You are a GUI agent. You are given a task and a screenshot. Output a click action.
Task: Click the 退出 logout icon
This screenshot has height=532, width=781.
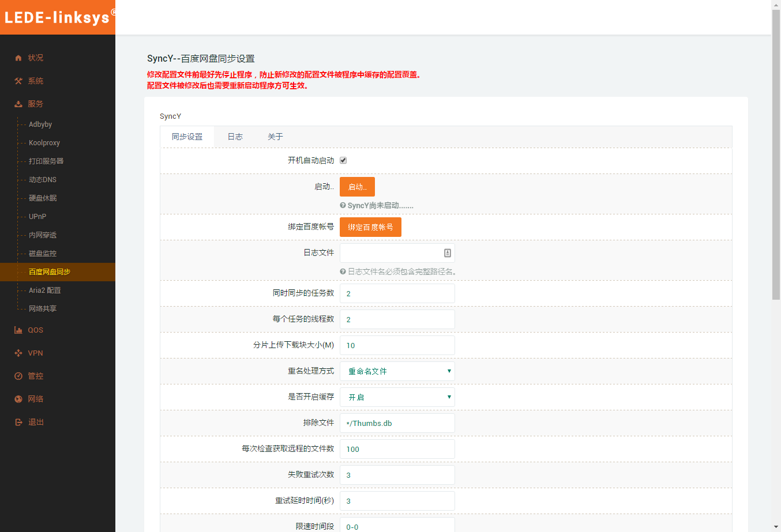[x=18, y=422]
